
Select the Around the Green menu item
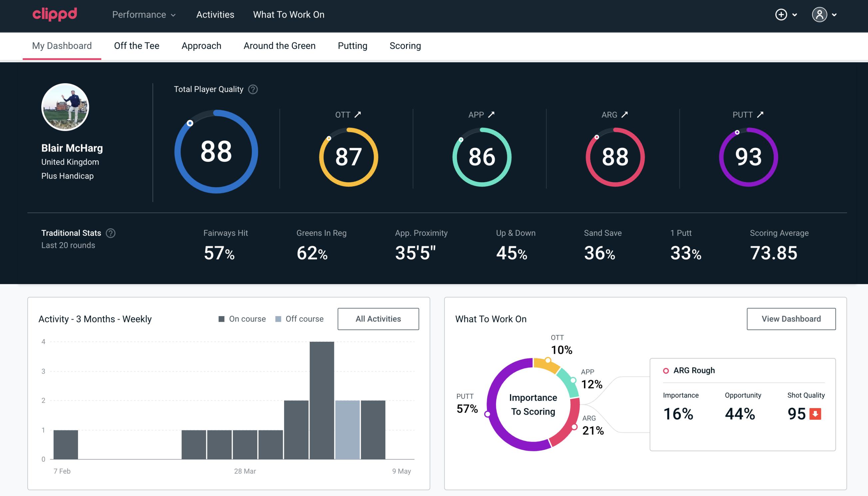279,45
